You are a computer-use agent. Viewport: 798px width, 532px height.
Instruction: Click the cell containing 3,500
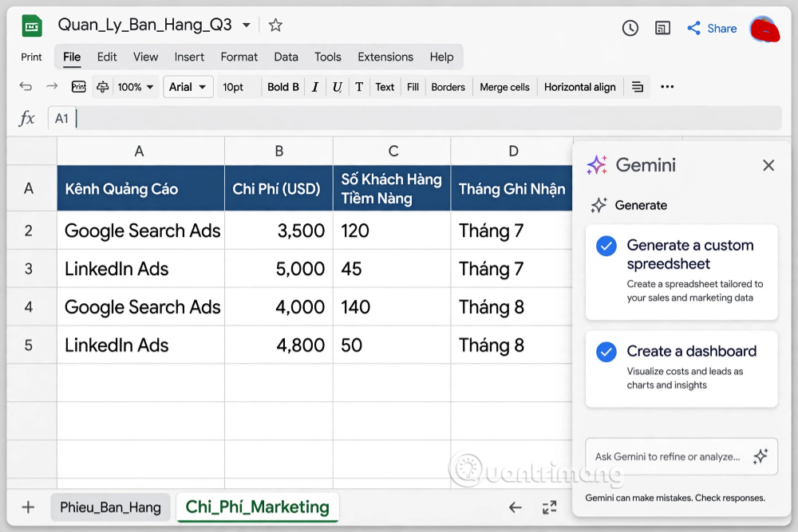click(x=279, y=231)
